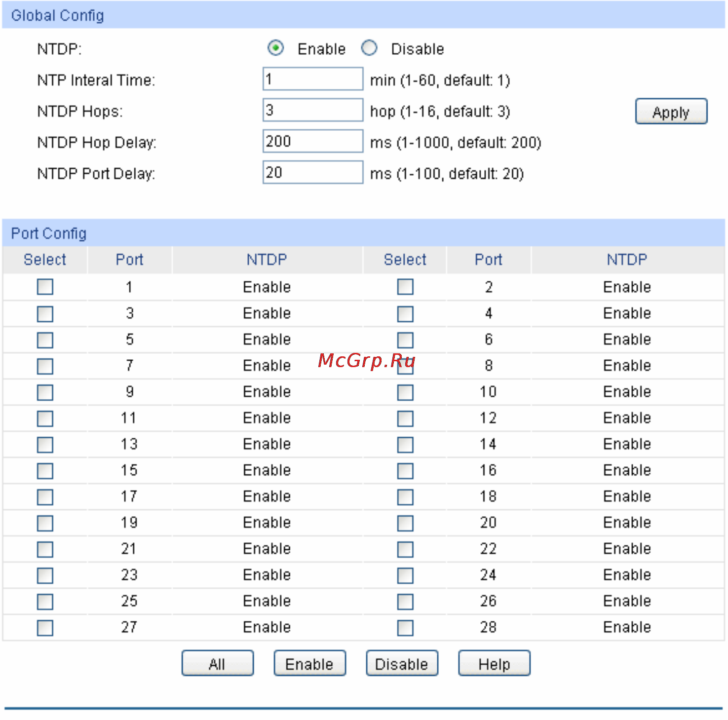Toggle the checkbox for port 7
The width and height of the screenshot is (728, 720).
(45, 366)
